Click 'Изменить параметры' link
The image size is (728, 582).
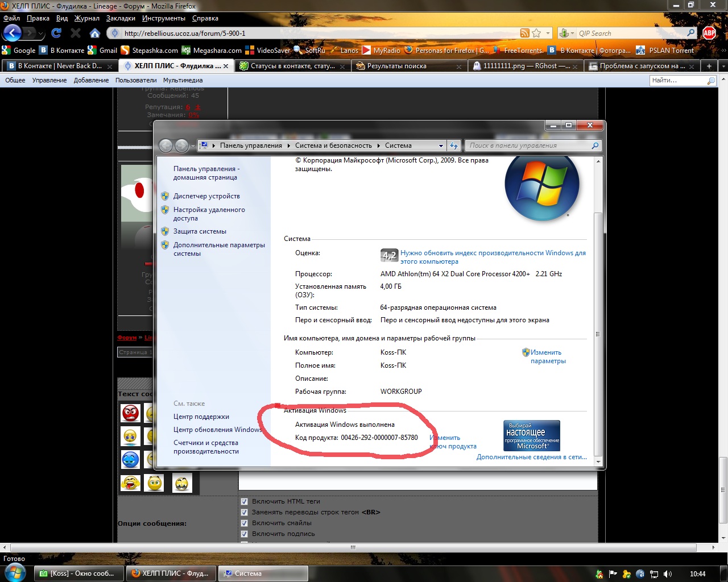(548, 356)
